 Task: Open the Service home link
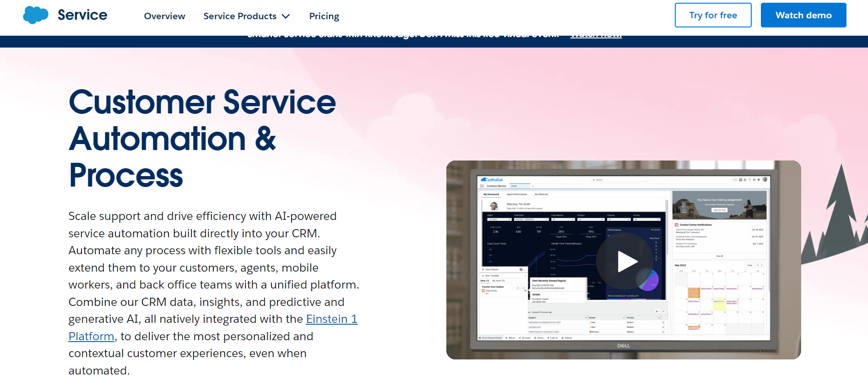(82, 15)
